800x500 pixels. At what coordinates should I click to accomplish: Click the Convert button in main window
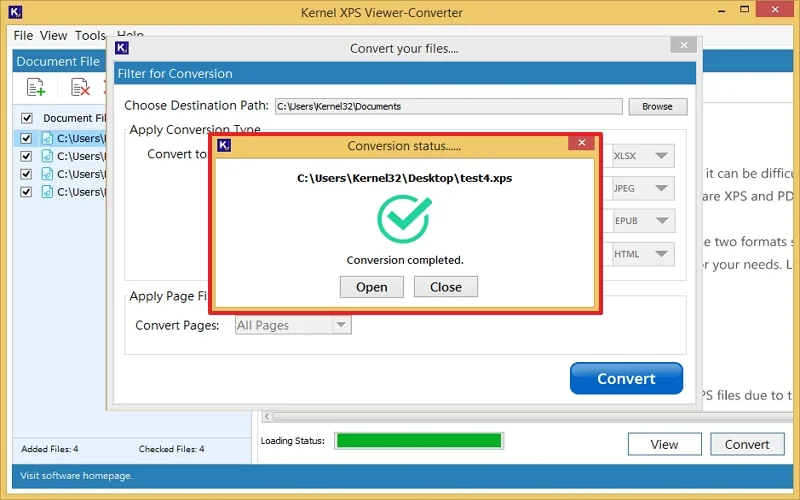click(x=747, y=444)
